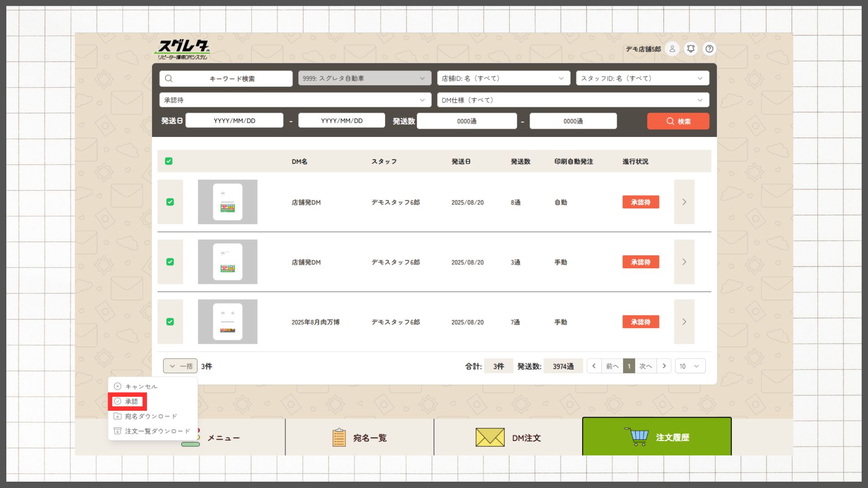This screenshot has width=868, height=488.
Task: Expand the 店舗ID: 名 dropdown
Action: [503, 78]
